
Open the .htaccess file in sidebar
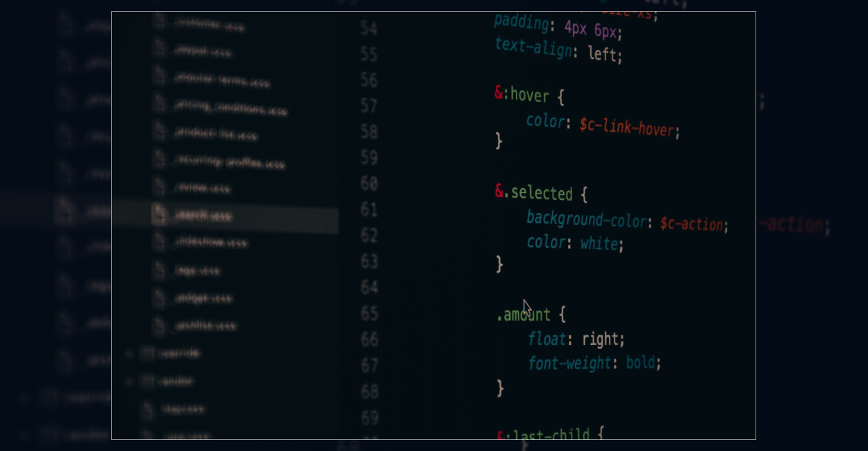point(183,409)
